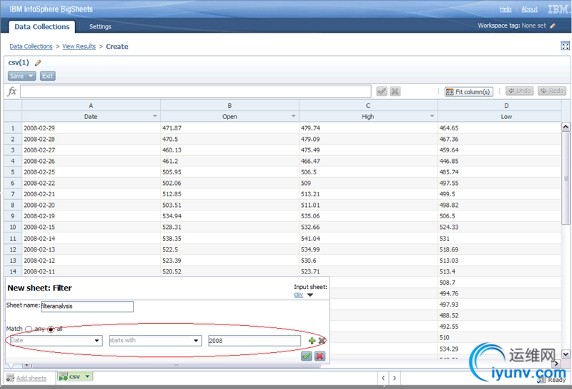Toggle the full screen icon at top right
This screenshot has width=572, height=389.
pos(565,46)
